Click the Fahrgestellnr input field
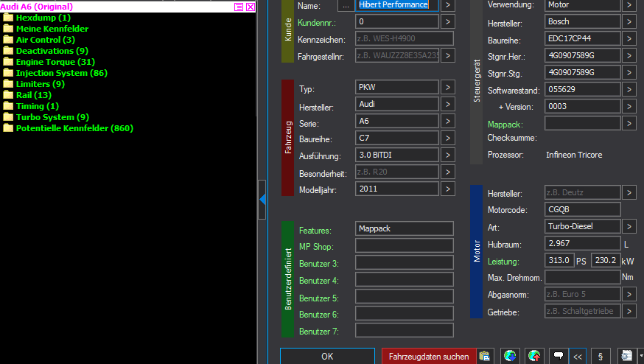Viewport: 644px width, 364px height. coord(396,55)
